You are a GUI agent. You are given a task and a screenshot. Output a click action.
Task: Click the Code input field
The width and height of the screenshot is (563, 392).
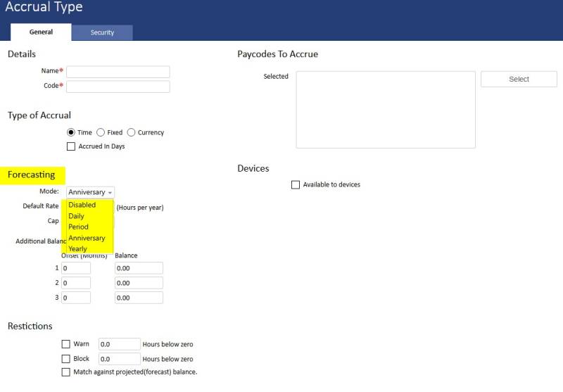pyautogui.click(x=118, y=87)
